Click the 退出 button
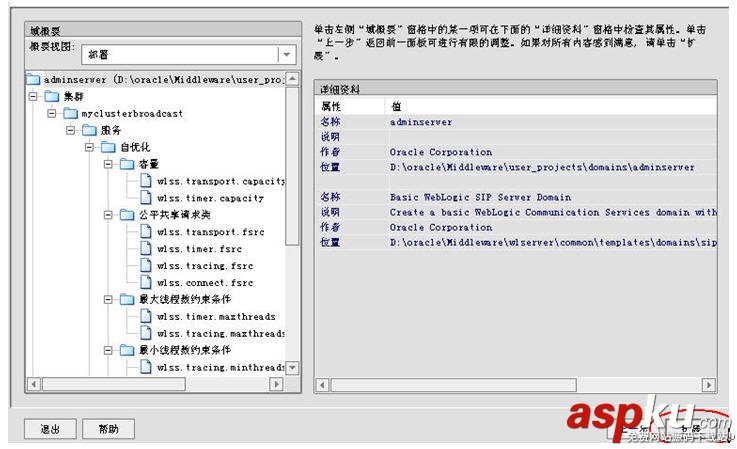 click(50, 429)
